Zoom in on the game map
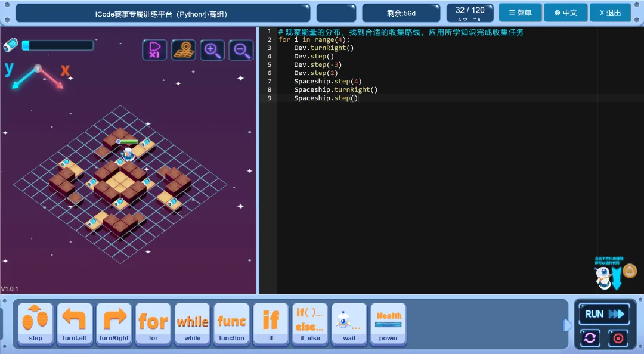The image size is (644, 354). point(212,50)
